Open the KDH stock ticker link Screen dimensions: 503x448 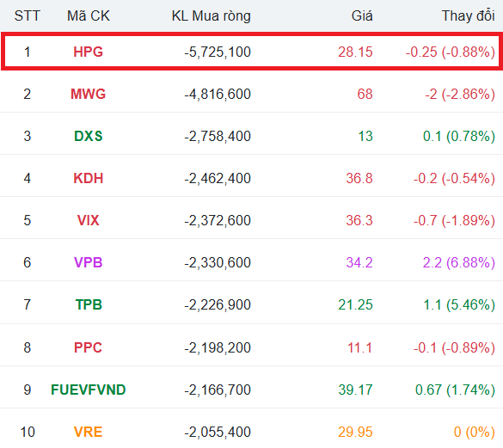89,178
